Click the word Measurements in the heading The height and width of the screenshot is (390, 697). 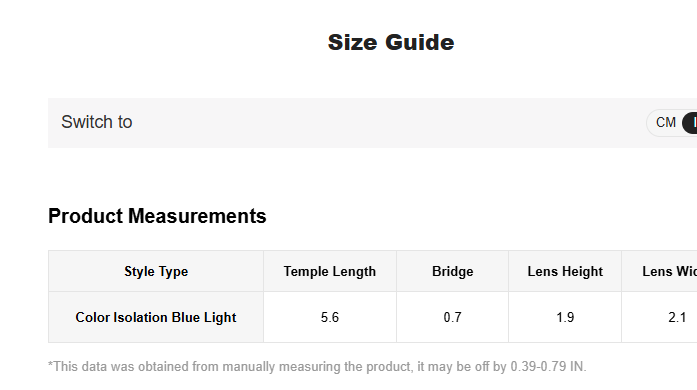click(x=197, y=216)
